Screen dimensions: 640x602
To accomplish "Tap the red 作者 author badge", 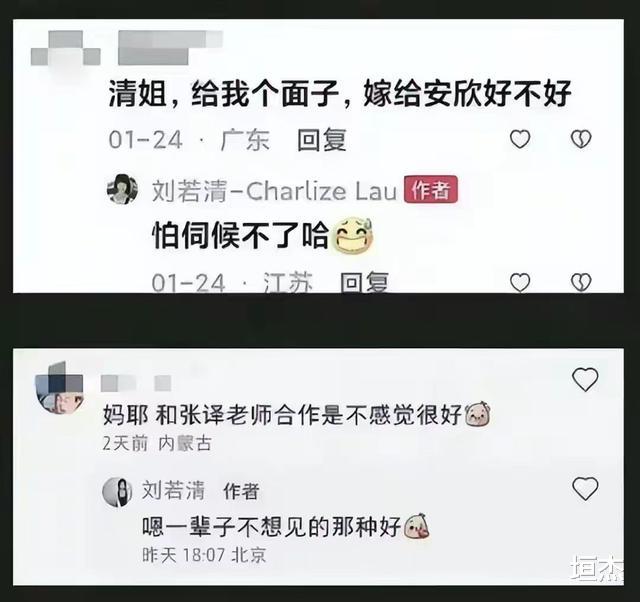I will click(x=431, y=189).
